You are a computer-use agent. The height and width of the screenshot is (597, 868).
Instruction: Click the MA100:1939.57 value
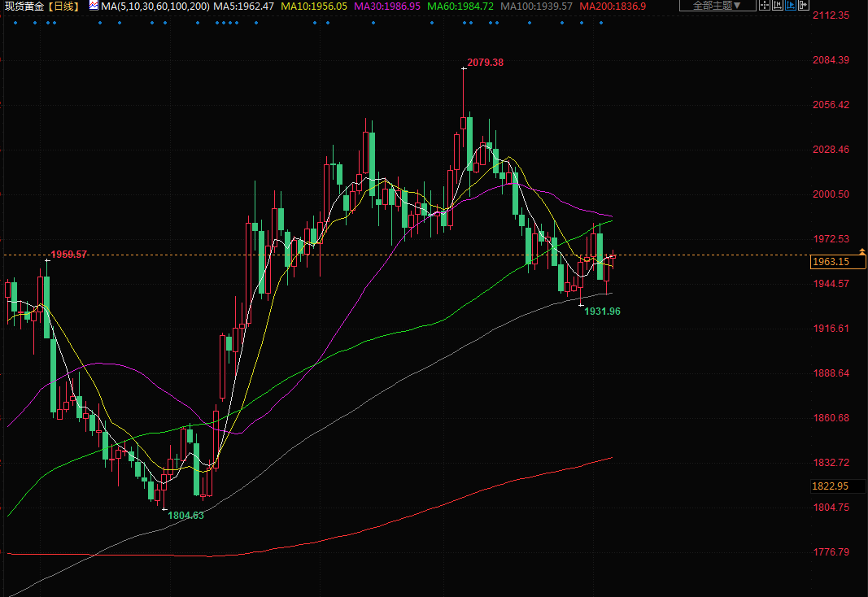536,6
